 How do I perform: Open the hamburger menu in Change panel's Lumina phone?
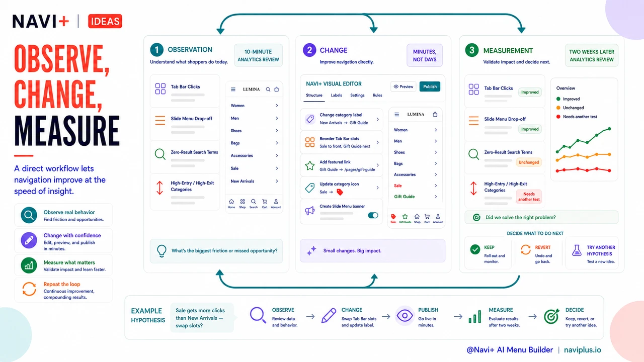coord(397,115)
